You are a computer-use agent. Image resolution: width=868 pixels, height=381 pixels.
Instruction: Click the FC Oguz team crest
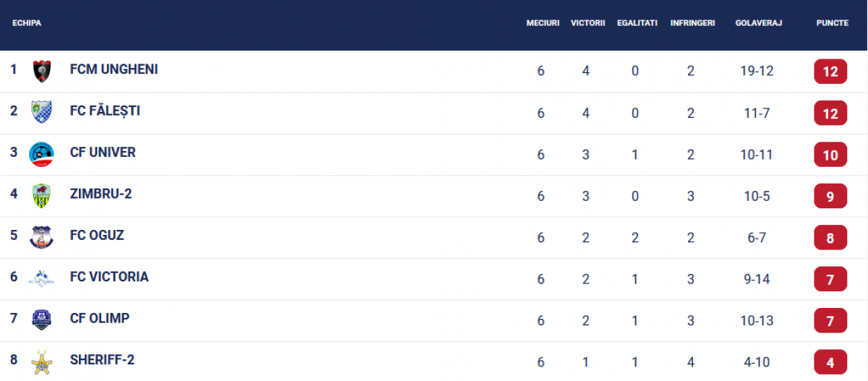pos(41,236)
